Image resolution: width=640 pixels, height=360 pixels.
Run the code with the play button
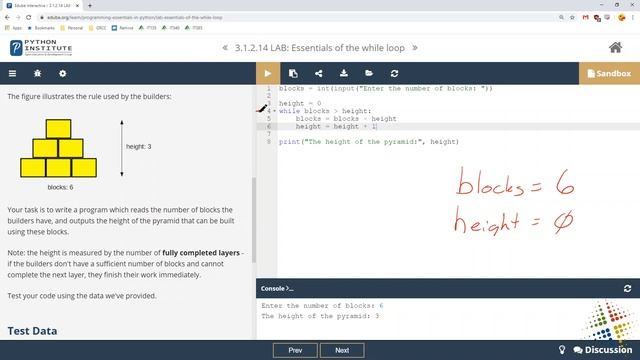tap(268, 73)
